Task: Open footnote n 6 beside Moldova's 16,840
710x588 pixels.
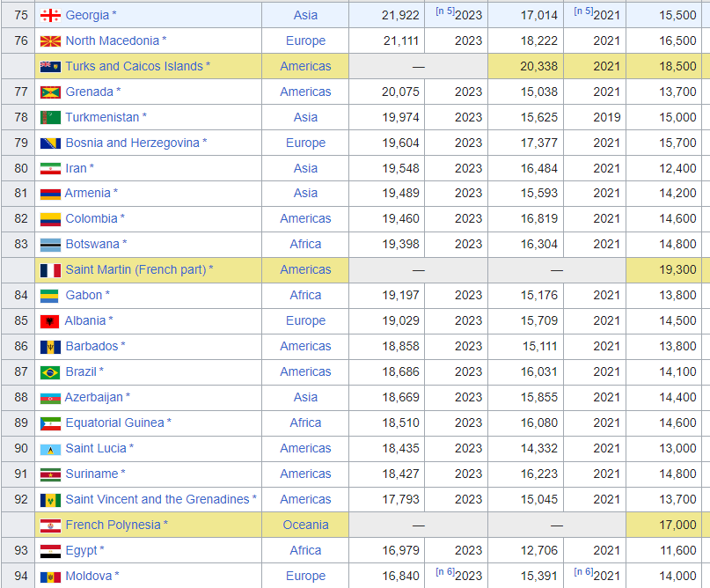Action: [444, 571]
